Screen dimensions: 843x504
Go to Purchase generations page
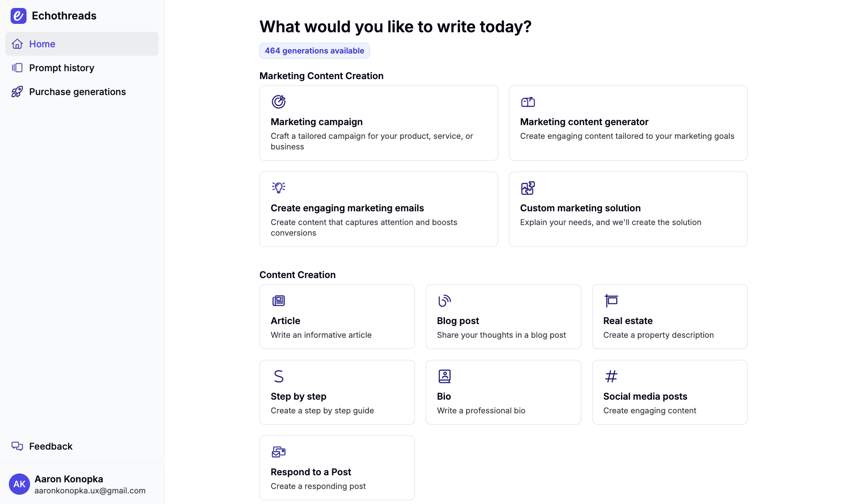click(x=77, y=92)
